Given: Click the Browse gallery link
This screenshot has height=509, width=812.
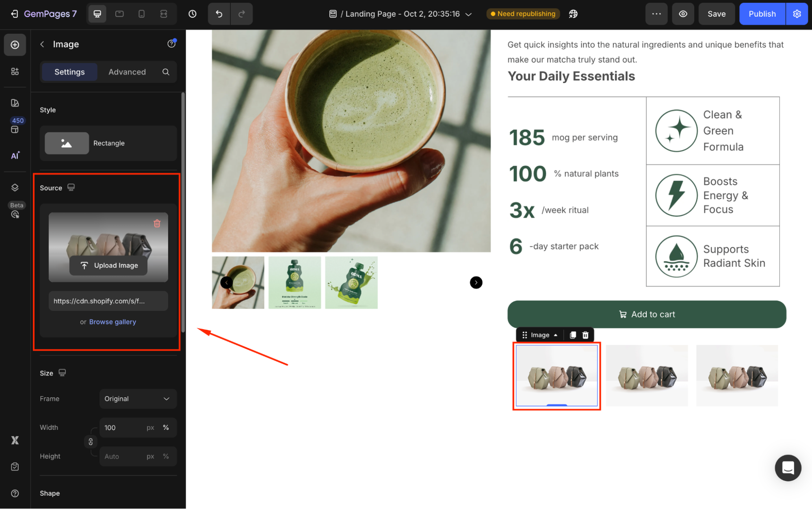Looking at the screenshot, I should pos(113,322).
